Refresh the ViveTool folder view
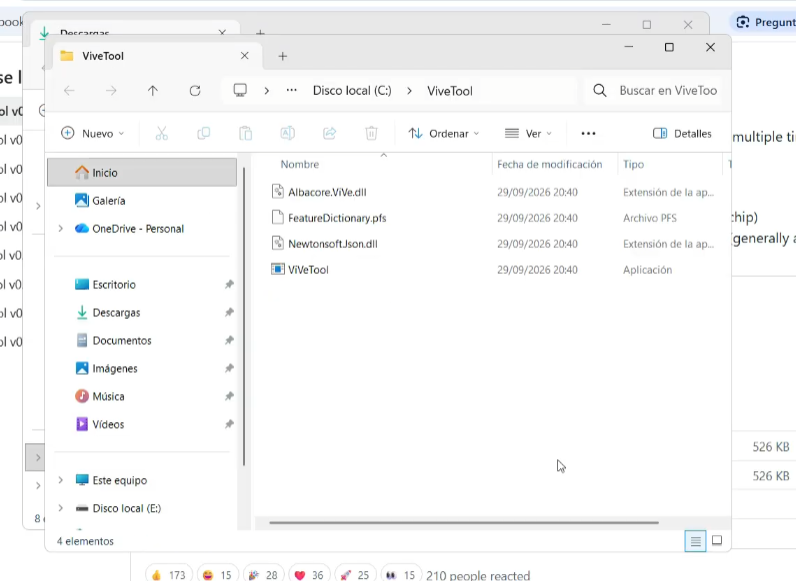This screenshot has height=581, width=796. pos(195,91)
